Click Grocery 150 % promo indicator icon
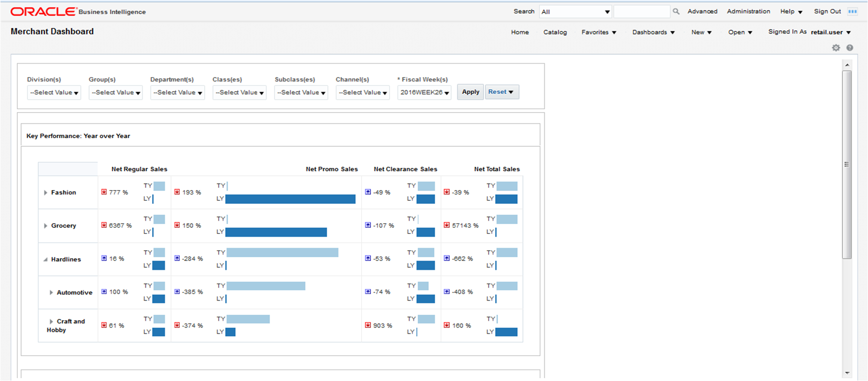The width and height of the screenshot is (868, 381). pos(177,225)
